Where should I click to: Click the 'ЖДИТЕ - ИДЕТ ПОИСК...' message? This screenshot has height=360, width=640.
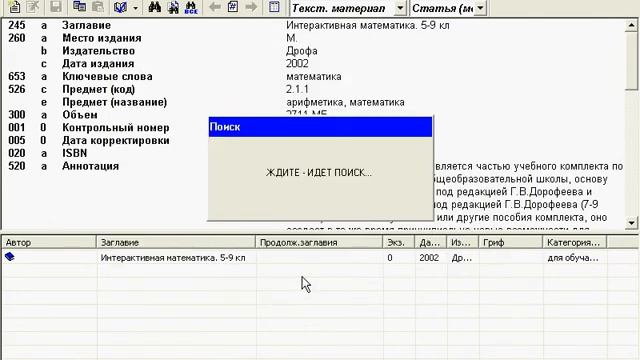318,173
